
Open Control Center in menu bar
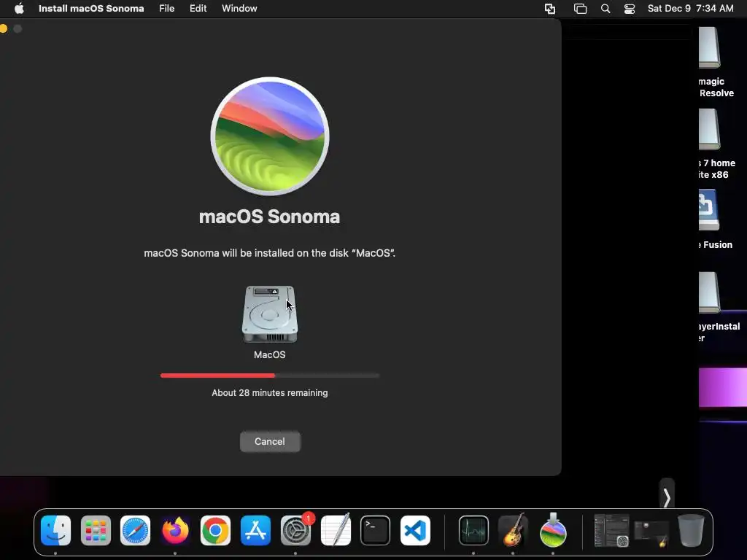630,9
